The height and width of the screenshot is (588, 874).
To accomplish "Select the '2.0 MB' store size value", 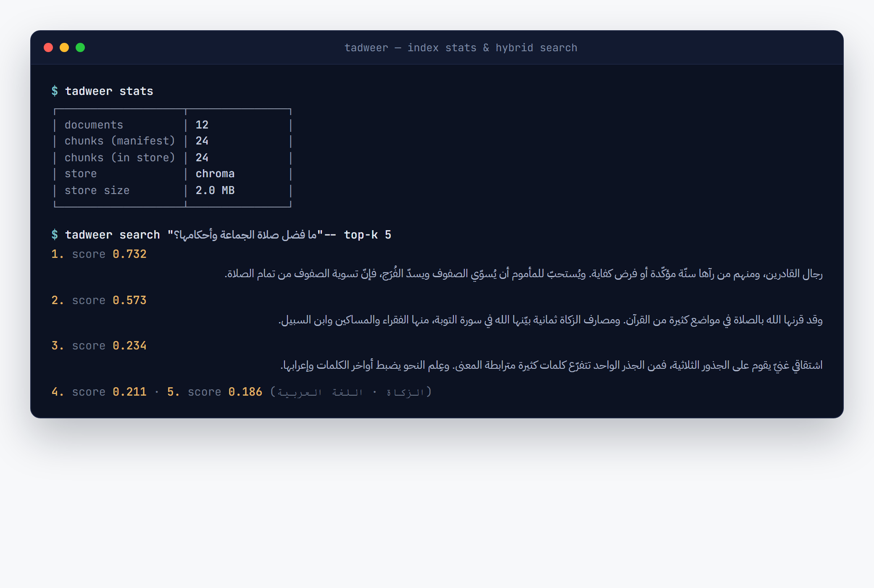I will point(215,190).
